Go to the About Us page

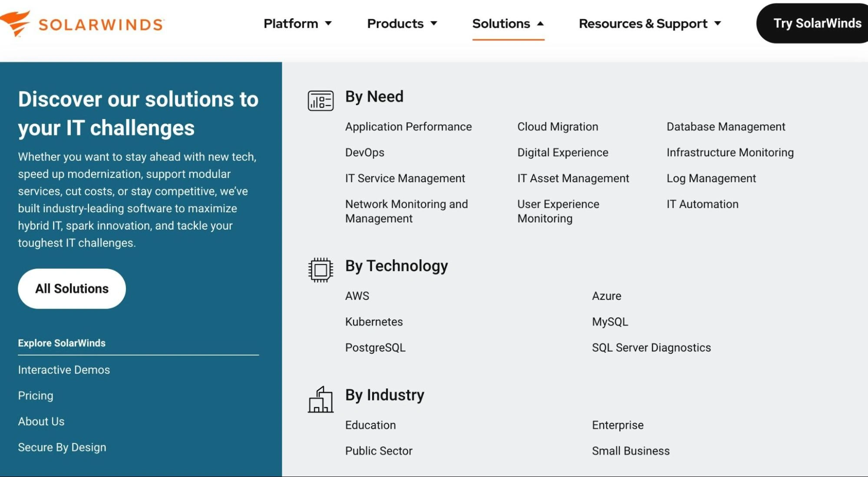tap(41, 421)
